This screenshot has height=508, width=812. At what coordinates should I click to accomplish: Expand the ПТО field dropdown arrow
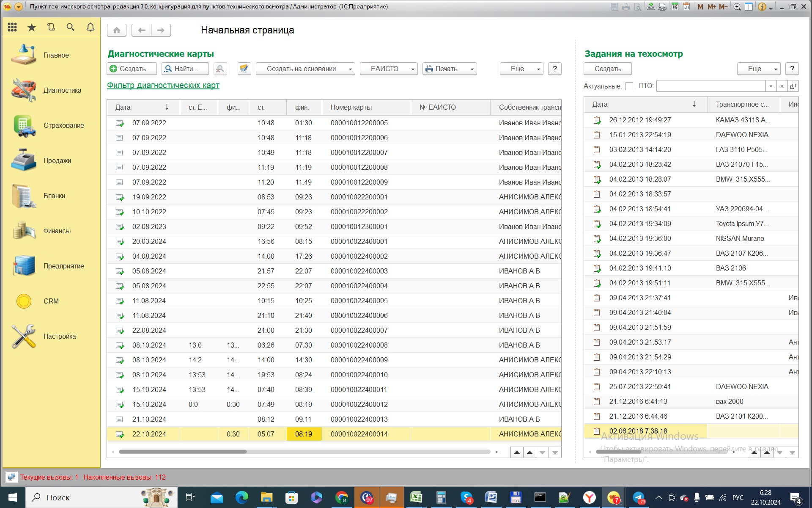click(x=771, y=86)
